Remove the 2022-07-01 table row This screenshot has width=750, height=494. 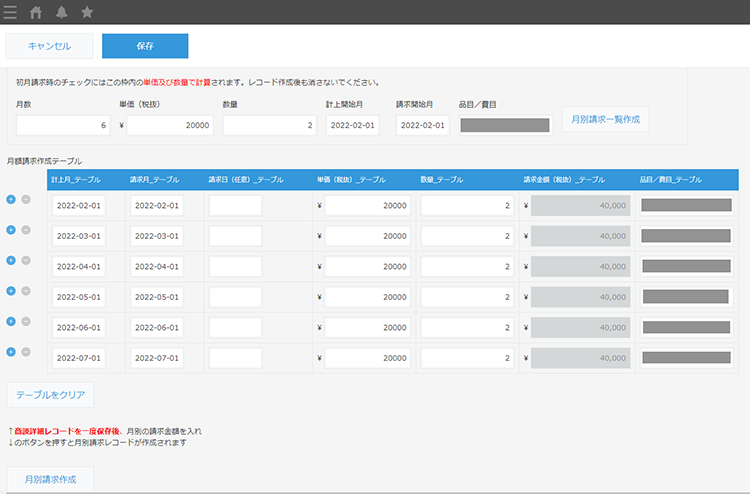click(26, 352)
